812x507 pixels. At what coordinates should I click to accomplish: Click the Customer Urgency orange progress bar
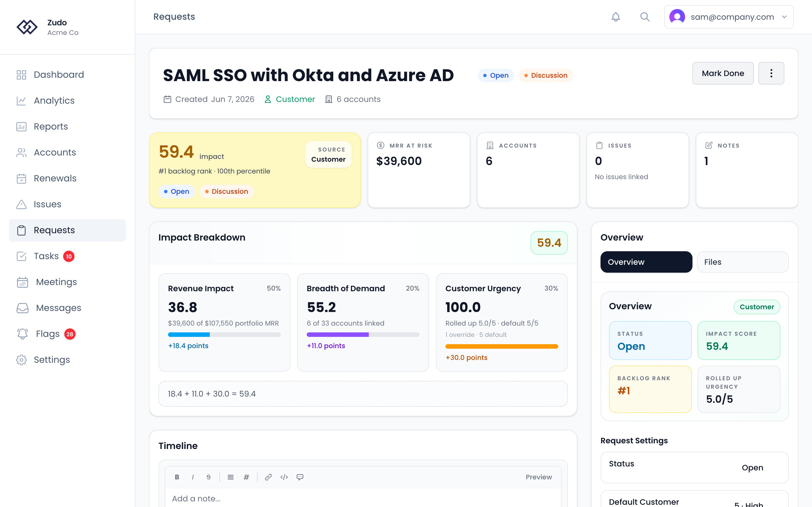point(502,346)
